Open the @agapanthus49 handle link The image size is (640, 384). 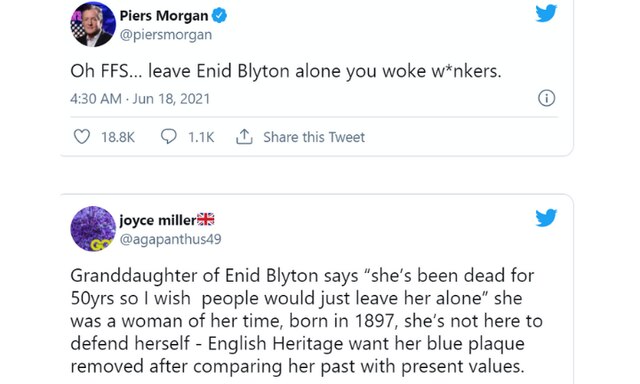click(x=170, y=239)
